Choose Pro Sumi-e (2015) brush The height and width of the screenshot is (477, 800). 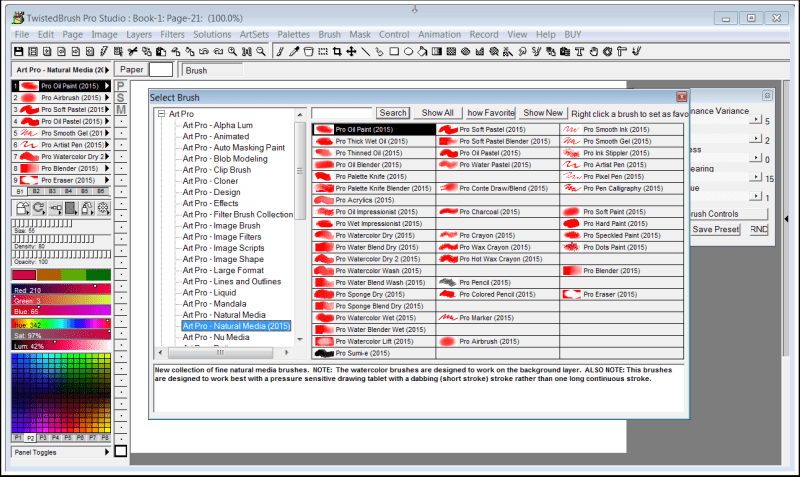click(x=374, y=353)
